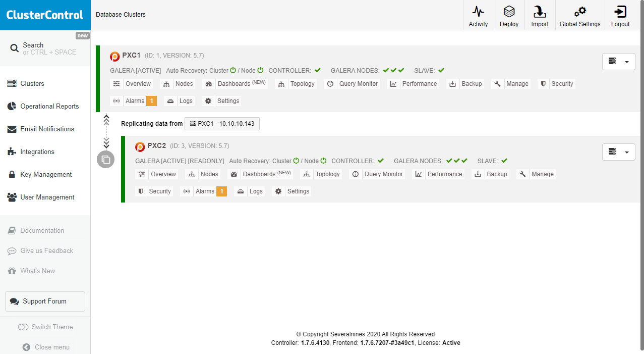644x354 pixels.
Task: Click the Import download icon
Action: [540, 12]
